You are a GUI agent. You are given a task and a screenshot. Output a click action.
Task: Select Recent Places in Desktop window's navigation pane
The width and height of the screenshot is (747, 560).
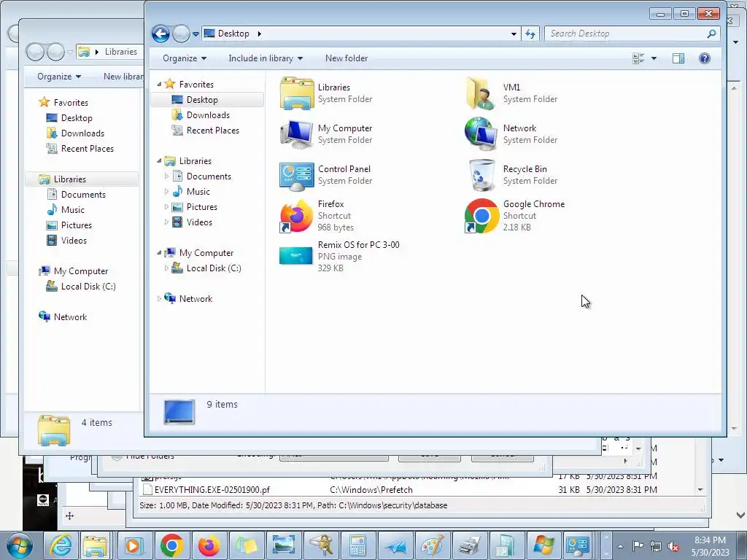click(x=212, y=131)
